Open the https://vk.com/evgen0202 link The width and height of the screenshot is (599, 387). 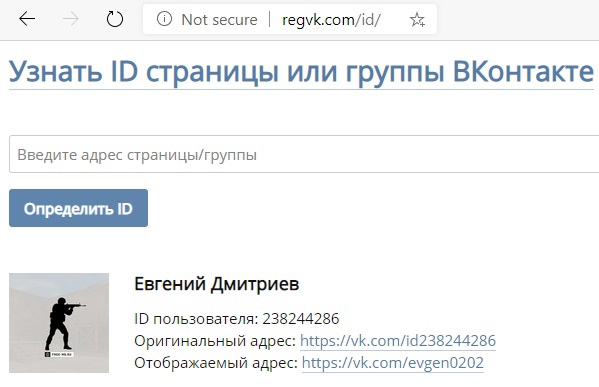coord(393,363)
